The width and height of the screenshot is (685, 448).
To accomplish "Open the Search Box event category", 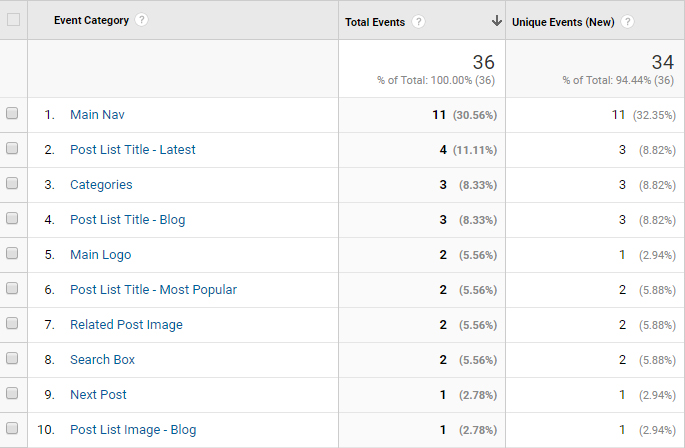I will click(x=102, y=360).
